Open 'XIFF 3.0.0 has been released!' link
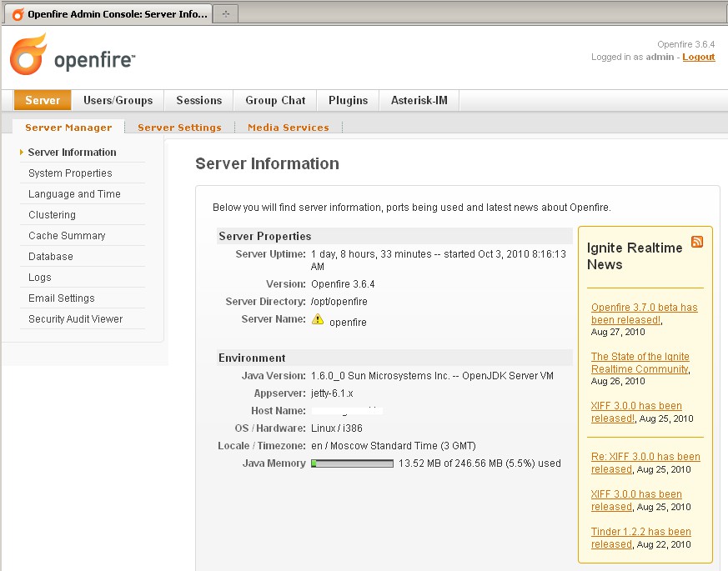 [636, 412]
